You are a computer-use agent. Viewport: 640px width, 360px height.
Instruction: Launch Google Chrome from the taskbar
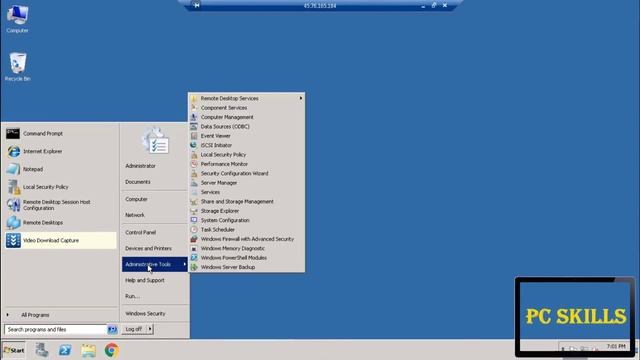pos(112,350)
